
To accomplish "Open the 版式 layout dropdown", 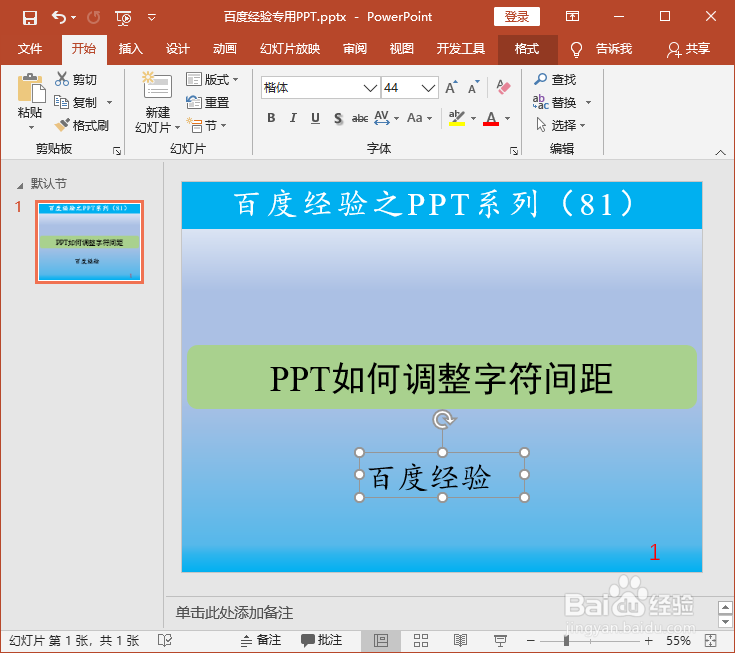I will tap(212, 79).
